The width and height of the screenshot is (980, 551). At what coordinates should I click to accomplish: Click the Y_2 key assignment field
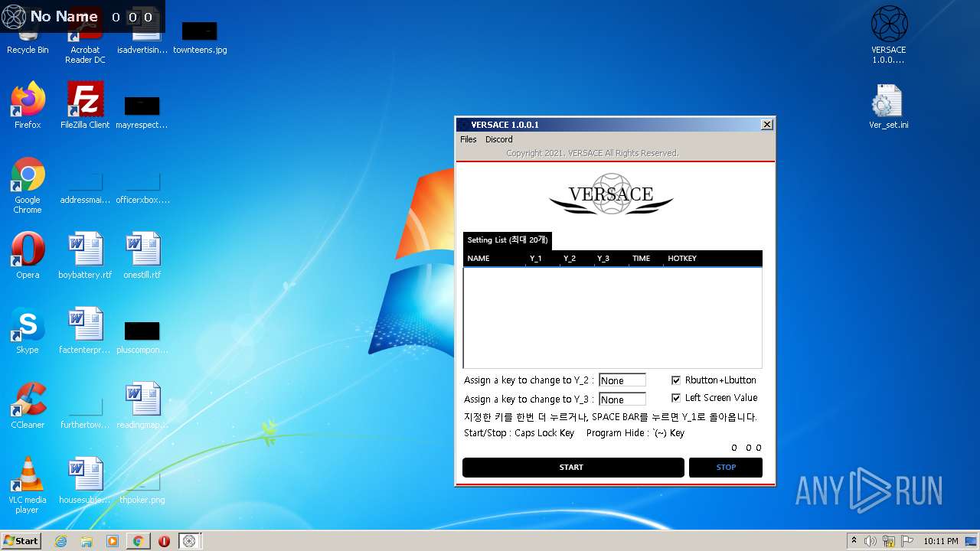click(x=622, y=380)
